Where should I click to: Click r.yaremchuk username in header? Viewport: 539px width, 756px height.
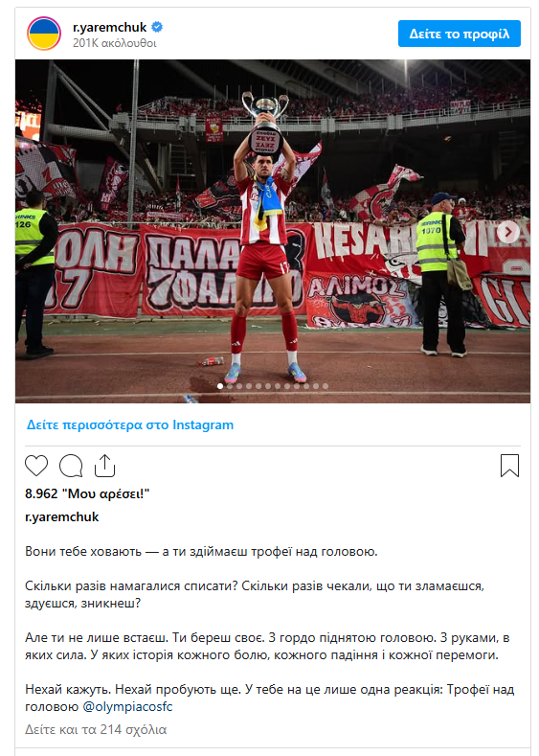point(110,28)
